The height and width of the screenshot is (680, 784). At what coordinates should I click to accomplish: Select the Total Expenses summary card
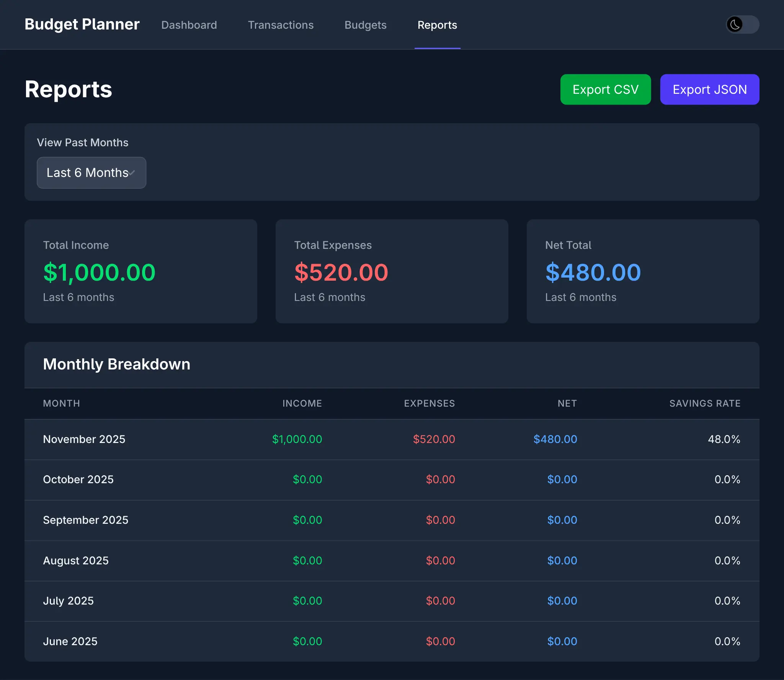(x=392, y=271)
